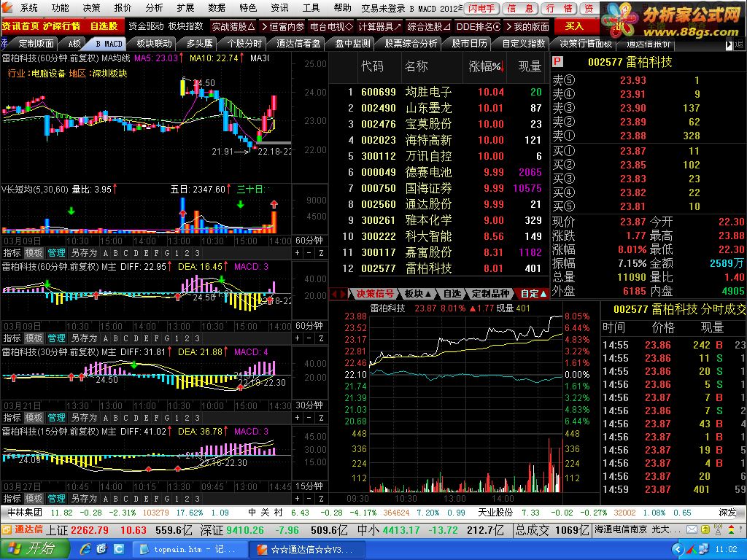Expand the 自定▲ tab list

point(533,294)
